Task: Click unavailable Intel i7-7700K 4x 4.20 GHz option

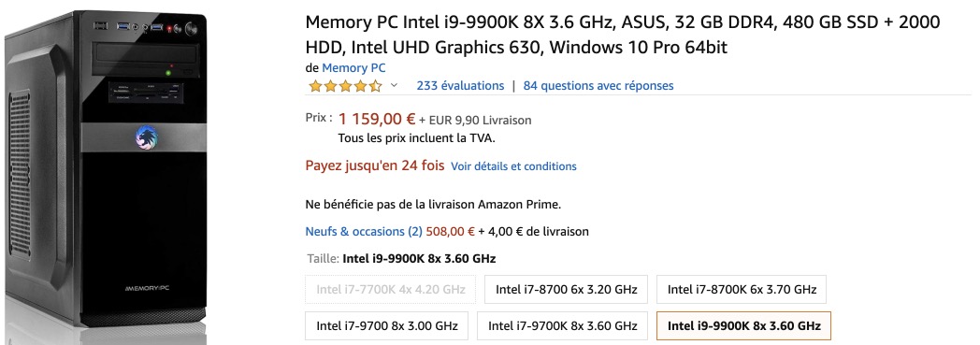Action: click(x=391, y=290)
